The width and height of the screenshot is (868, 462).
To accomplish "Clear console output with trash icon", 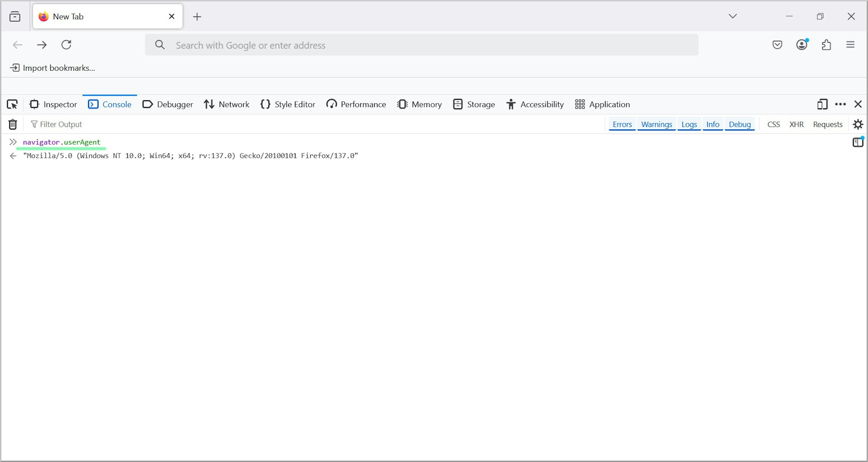I will click(13, 124).
